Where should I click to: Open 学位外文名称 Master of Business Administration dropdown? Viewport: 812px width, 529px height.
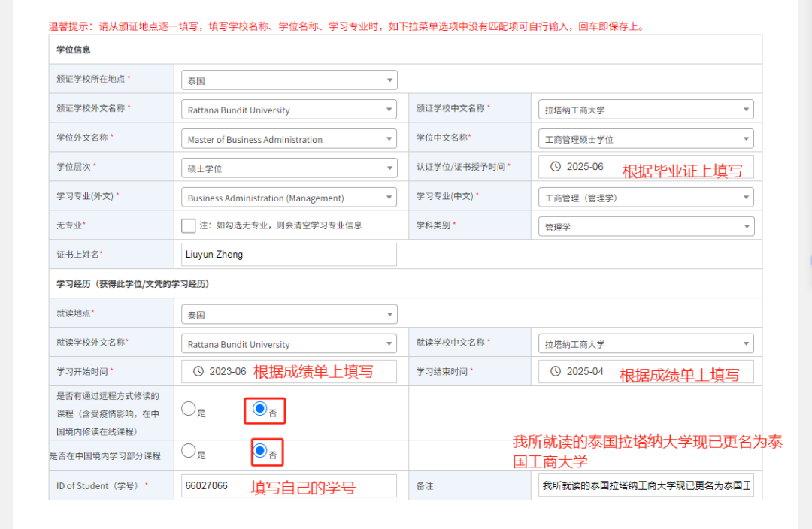(289, 139)
